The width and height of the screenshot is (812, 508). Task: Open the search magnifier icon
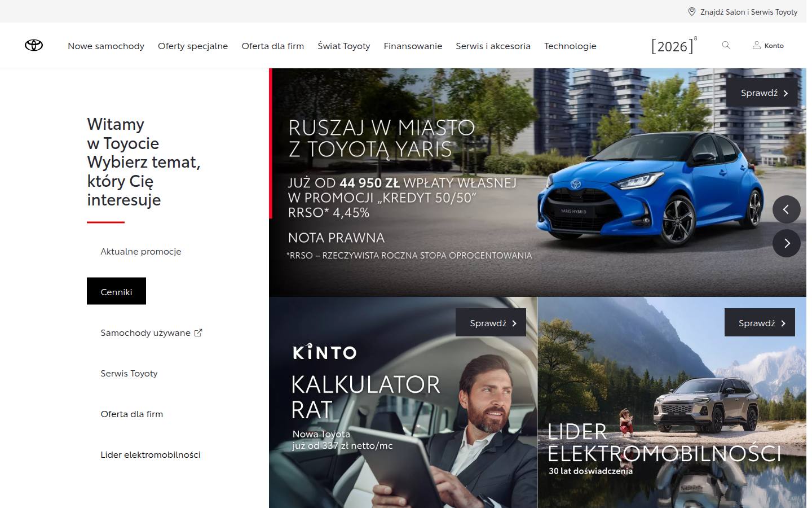(x=726, y=45)
